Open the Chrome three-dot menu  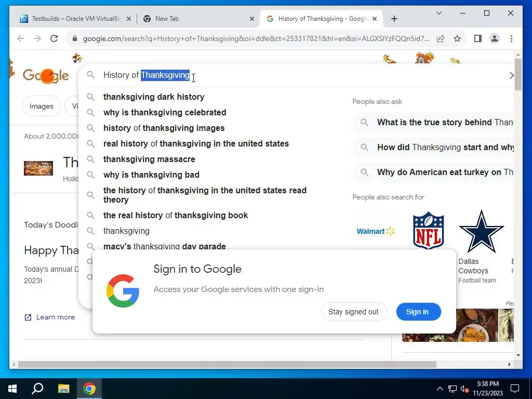click(x=511, y=38)
